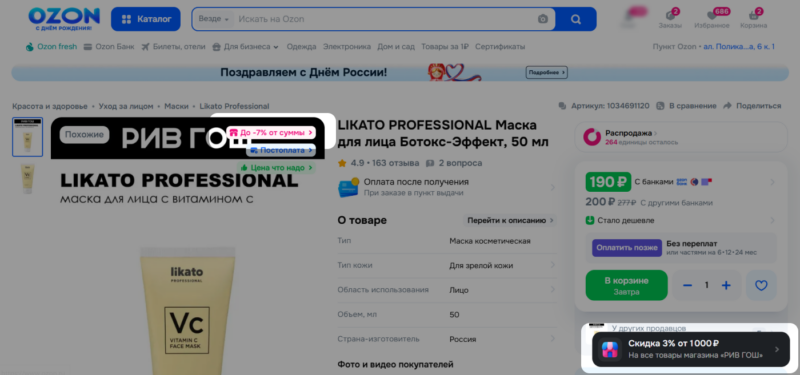
Task: Open Одежда category
Action: 301,47
